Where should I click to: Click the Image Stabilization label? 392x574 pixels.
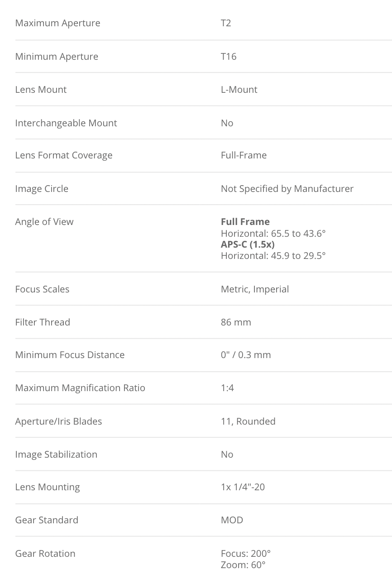56,454
